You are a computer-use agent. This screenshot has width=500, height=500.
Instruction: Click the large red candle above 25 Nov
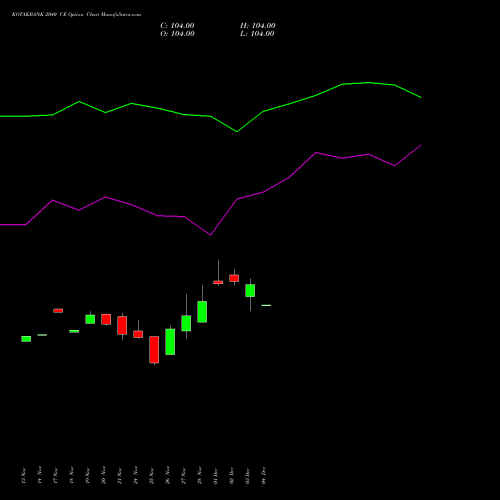coord(154,350)
